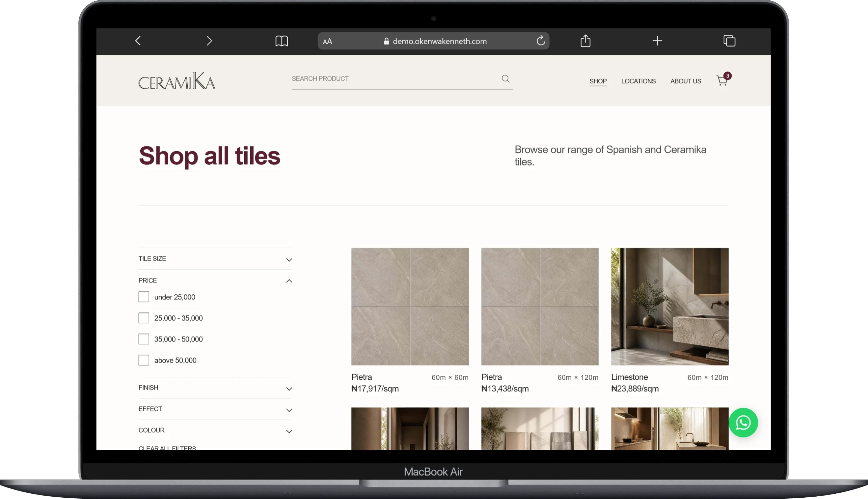Open the bookmarks book icon
Image resolution: width=868 pixels, height=499 pixels.
coord(282,41)
